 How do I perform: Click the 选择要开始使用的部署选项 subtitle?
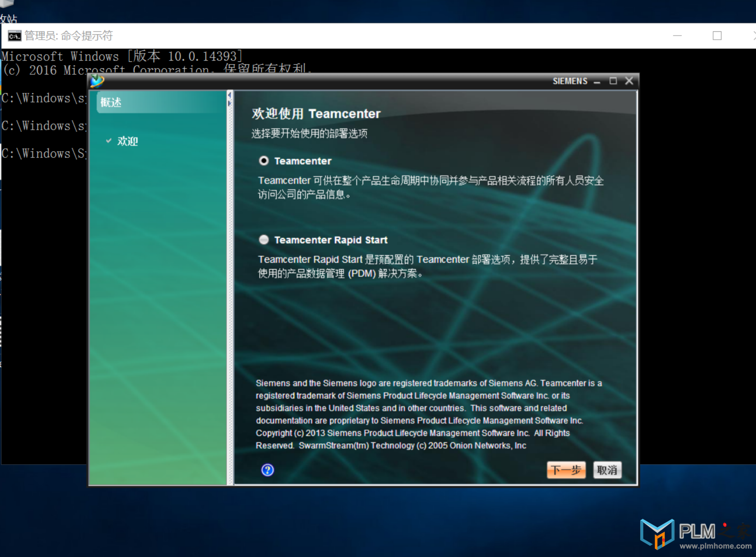click(309, 133)
